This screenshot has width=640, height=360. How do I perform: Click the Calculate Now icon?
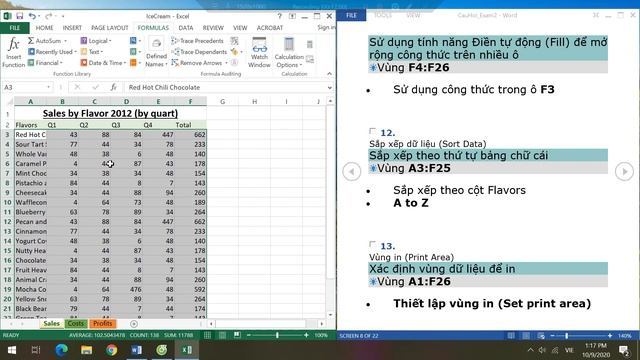coord(310,44)
